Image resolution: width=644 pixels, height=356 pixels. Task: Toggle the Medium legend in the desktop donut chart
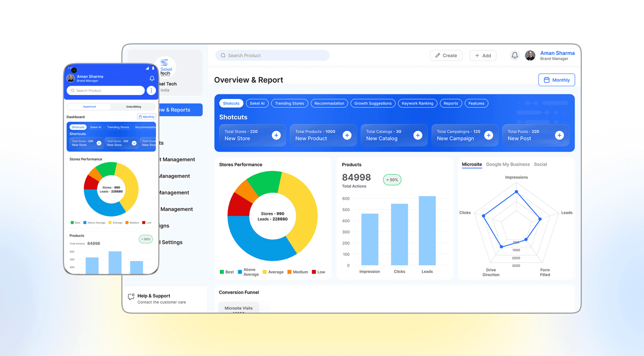(290, 272)
